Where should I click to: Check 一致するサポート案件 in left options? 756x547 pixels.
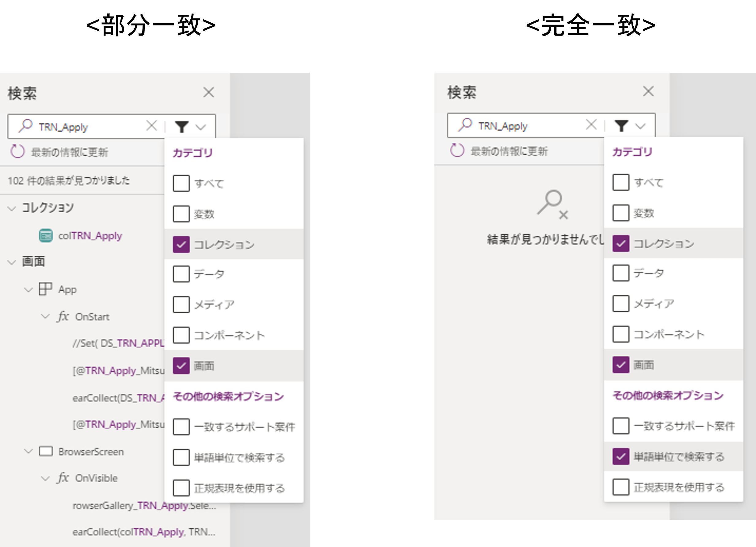coord(181,427)
